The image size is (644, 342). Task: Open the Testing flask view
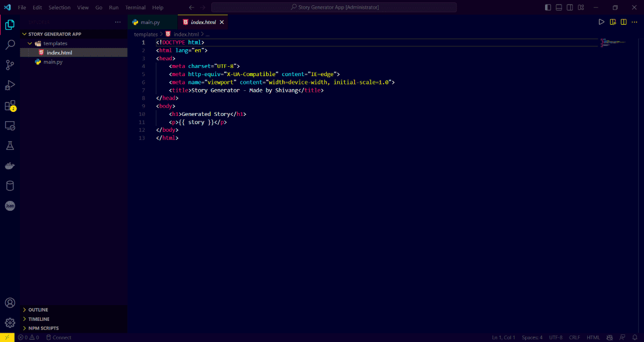click(x=10, y=145)
